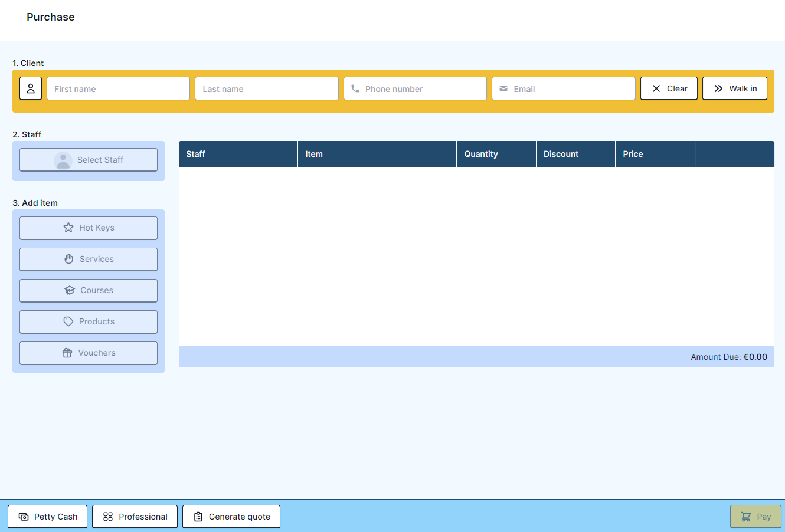This screenshot has height=532, width=785.
Task: Clear the client details
Action: tap(669, 88)
